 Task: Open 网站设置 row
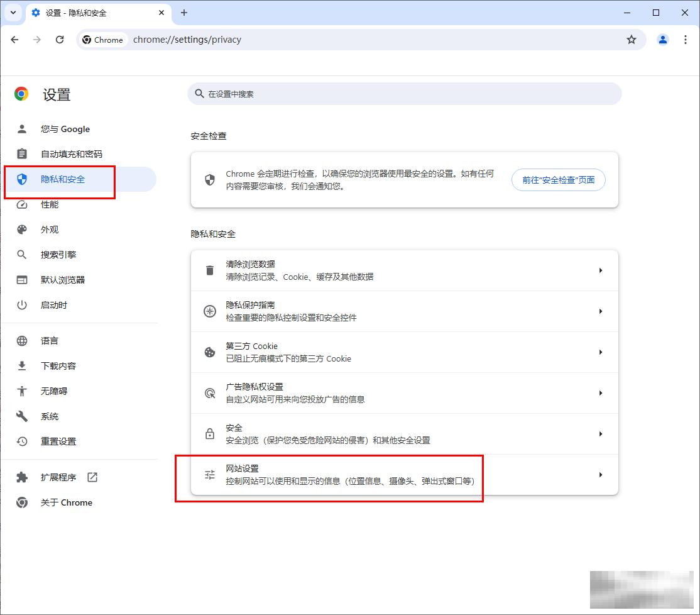404,475
